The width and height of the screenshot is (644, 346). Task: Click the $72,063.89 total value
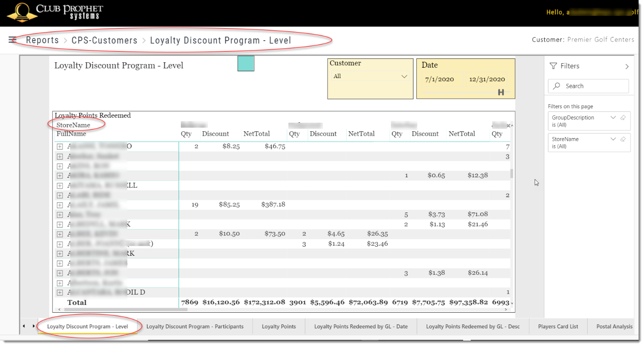(368, 302)
